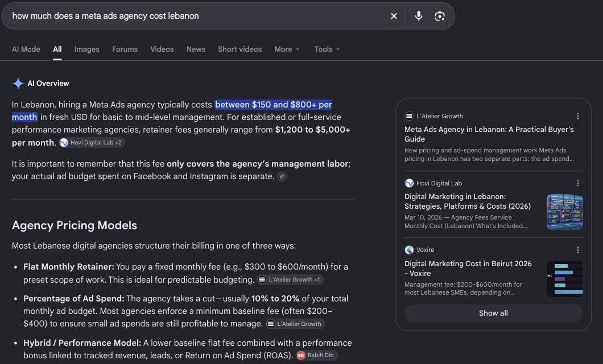Click the 'Mar 10, 2026 — Agency Fees Service' snippet
Screen dimensions: 603x364
(x=458, y=218)
